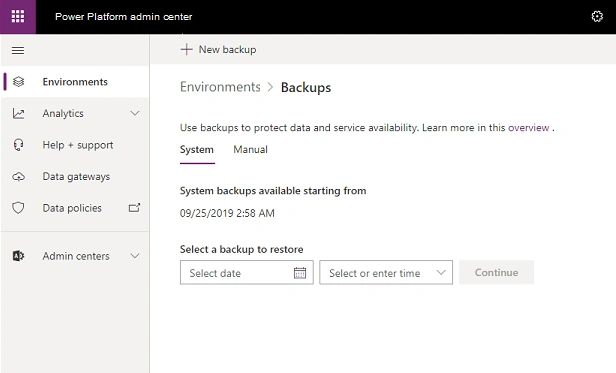This screenshot has width=616, height=373.
Task: Click the Environments layers icon
Action: [x=18, y=82]
